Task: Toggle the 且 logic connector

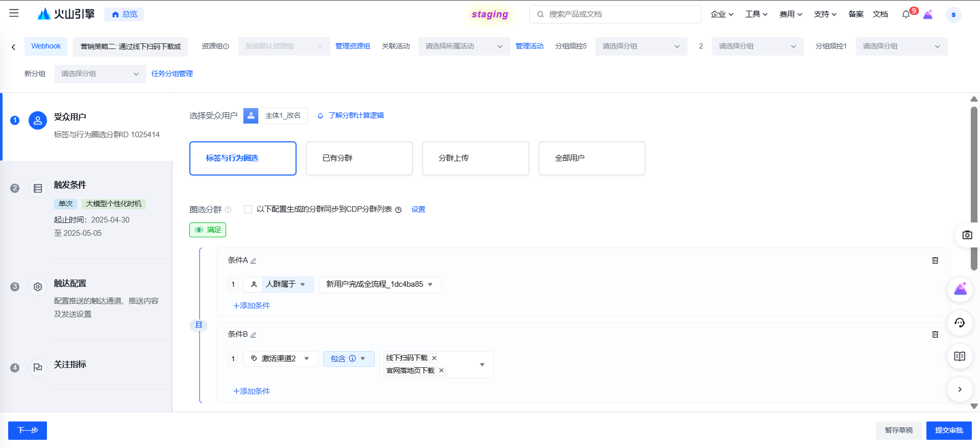Action: coord(199,325)
